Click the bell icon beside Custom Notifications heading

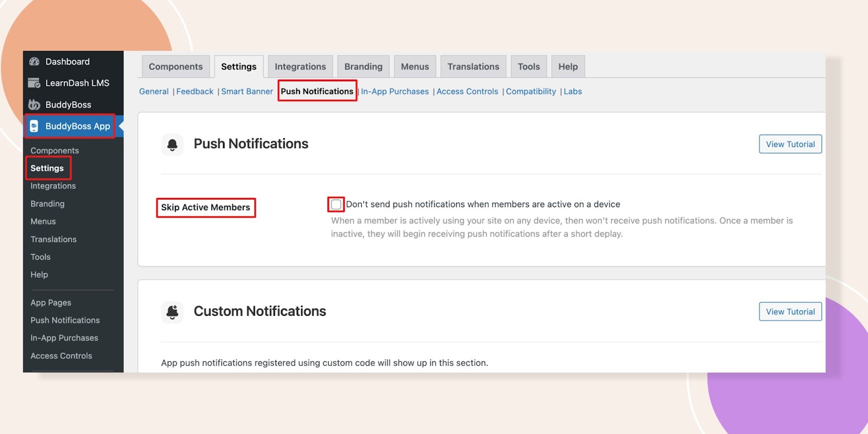[x=173, y=311]
